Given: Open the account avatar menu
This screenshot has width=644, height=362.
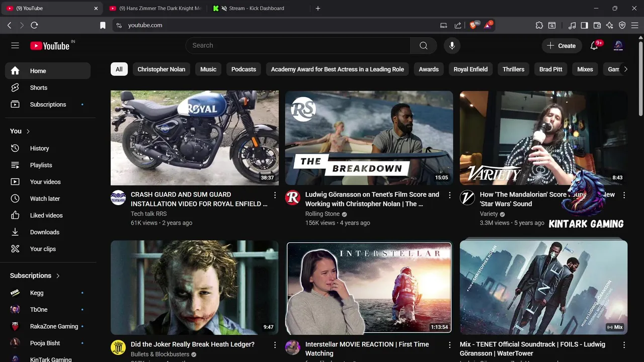Looking at the screenshot, I should (x=618, y=45).
